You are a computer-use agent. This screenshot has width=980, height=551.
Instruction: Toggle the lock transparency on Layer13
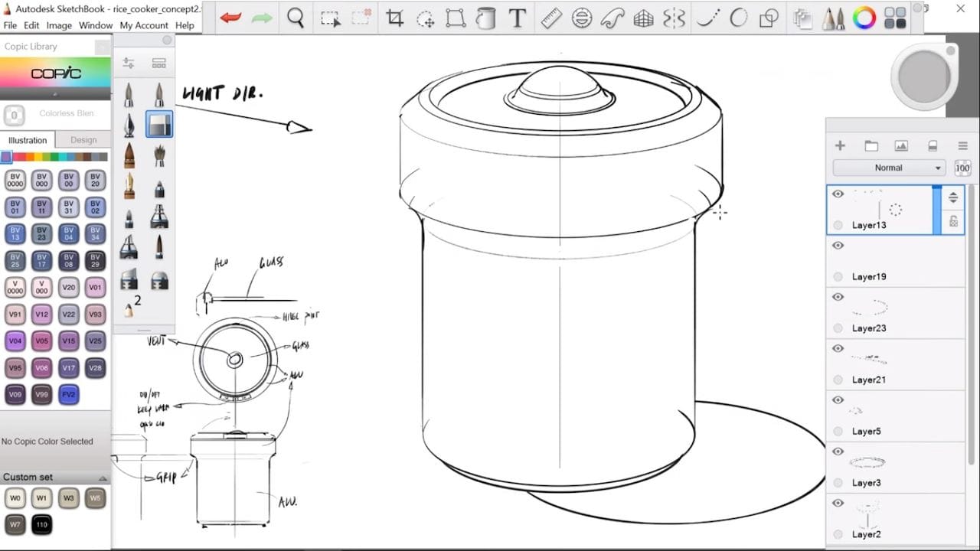(x=953, y=221)
